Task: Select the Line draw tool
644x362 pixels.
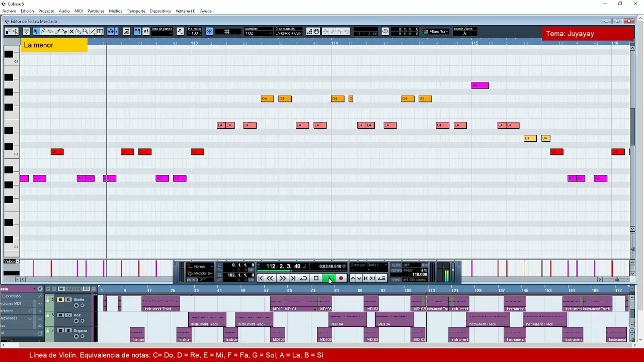Action: pos(93,32)
